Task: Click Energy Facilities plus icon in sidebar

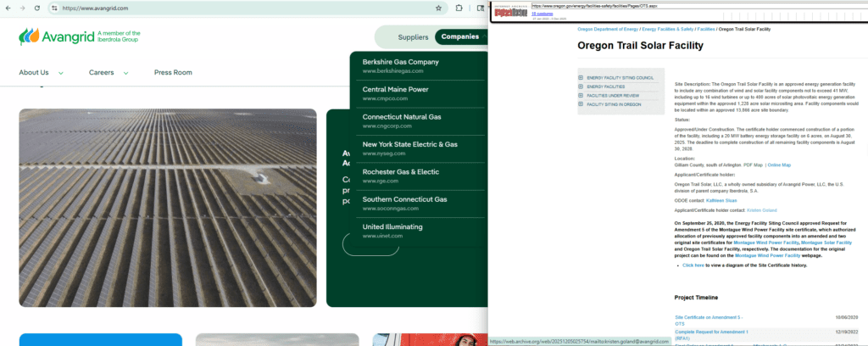Action: (x=581, y=86)
